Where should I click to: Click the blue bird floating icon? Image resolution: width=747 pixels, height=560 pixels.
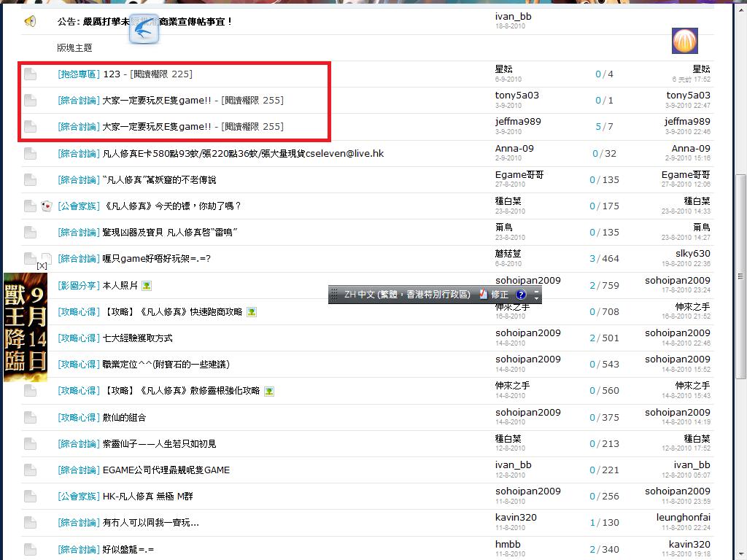coord(144,29)
